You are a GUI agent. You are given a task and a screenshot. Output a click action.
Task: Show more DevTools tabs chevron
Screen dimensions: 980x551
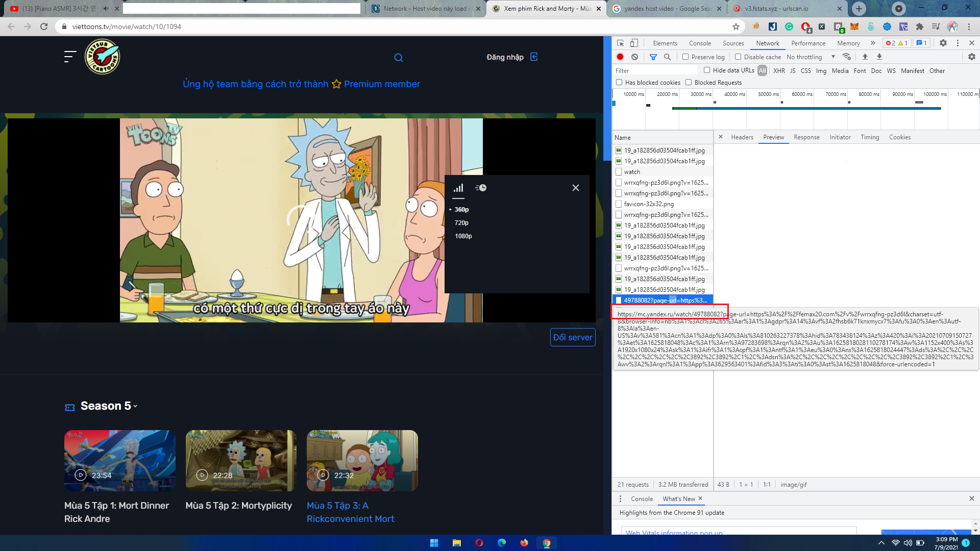click(x=873, y=43)
